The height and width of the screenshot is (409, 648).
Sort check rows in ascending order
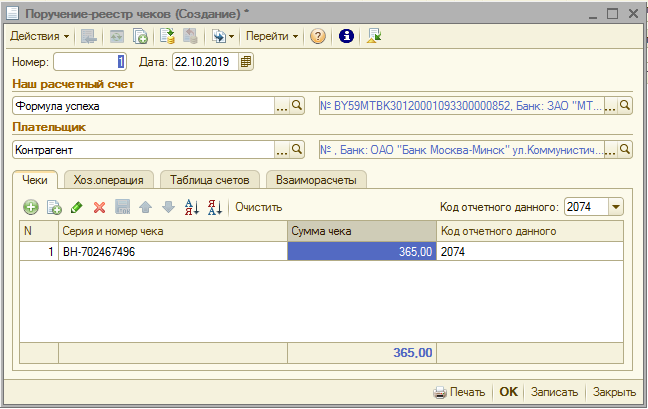(193, 207)
